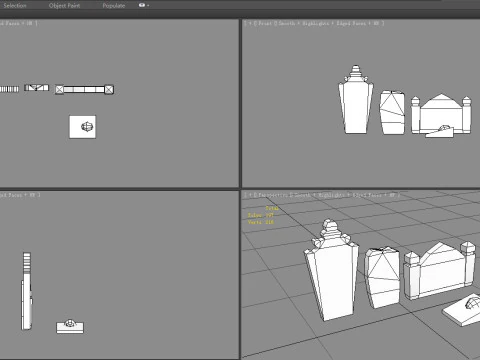480x360 pixels.
Task: Select the small grave slab in Left viewport
Action: pyautogui.click(x=70, y=326)
